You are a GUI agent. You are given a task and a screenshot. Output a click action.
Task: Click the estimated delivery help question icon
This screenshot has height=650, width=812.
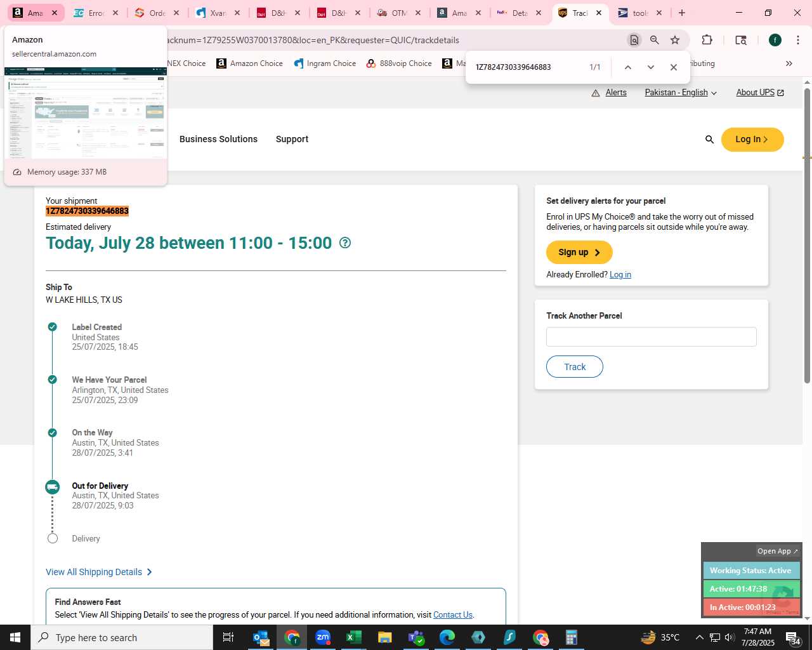(345, 242)
